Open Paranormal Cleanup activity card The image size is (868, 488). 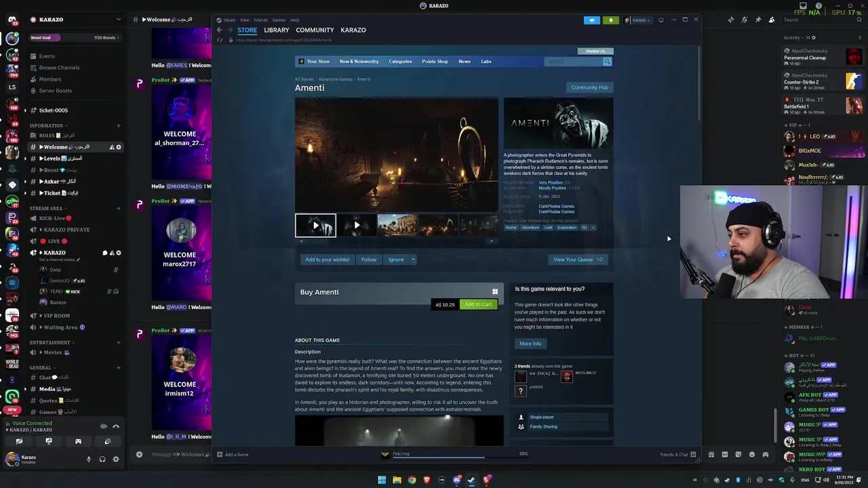coord(823,57)
